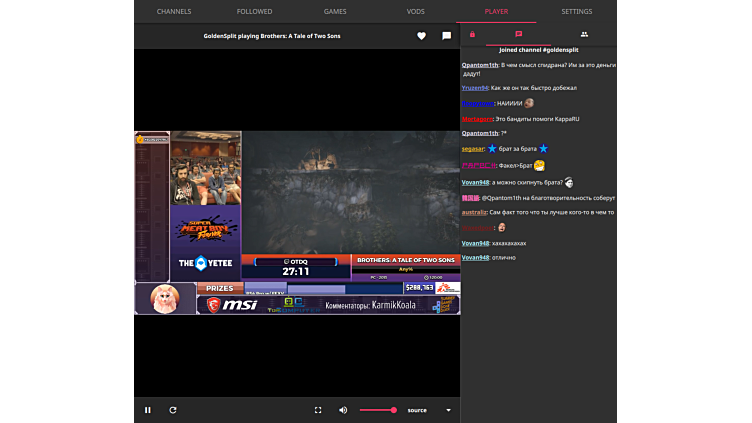This screenshot has height=423, width=752.
Task: Click the volume slider
Action: (x=378, y=410)
